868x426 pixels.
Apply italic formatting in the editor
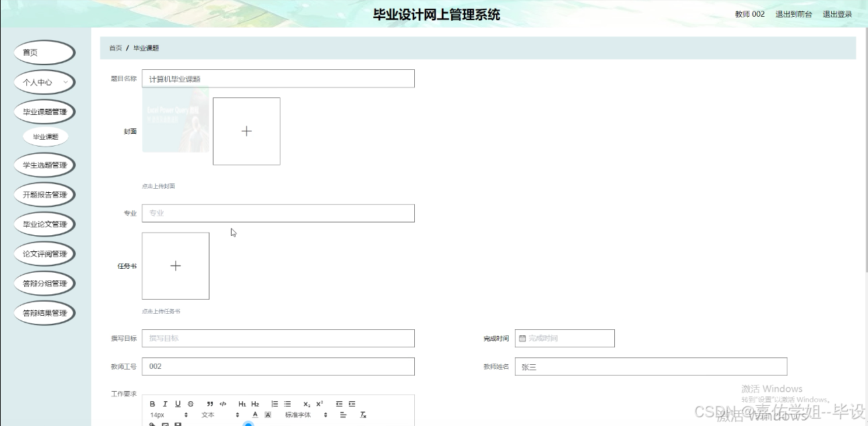165,404
